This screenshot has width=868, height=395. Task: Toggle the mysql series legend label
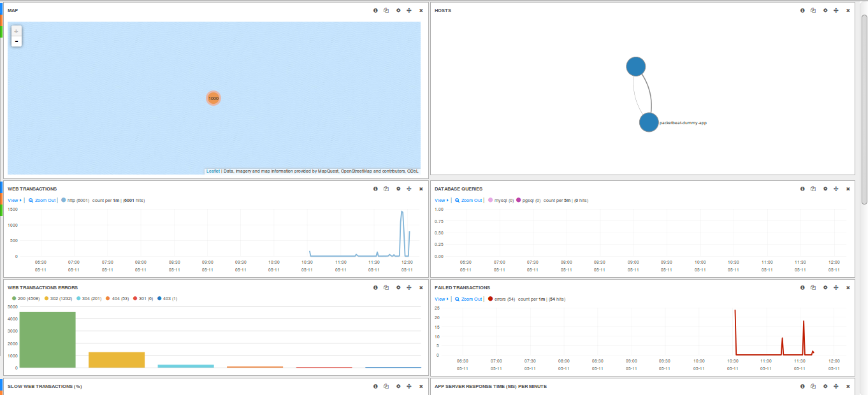point(503,200)
